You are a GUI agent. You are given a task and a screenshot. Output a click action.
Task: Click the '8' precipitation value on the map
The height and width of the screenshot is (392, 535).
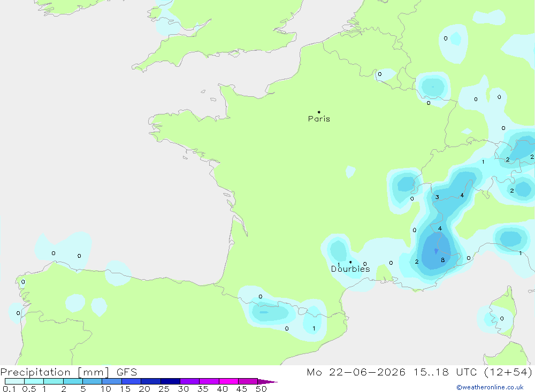click(442, 260)
